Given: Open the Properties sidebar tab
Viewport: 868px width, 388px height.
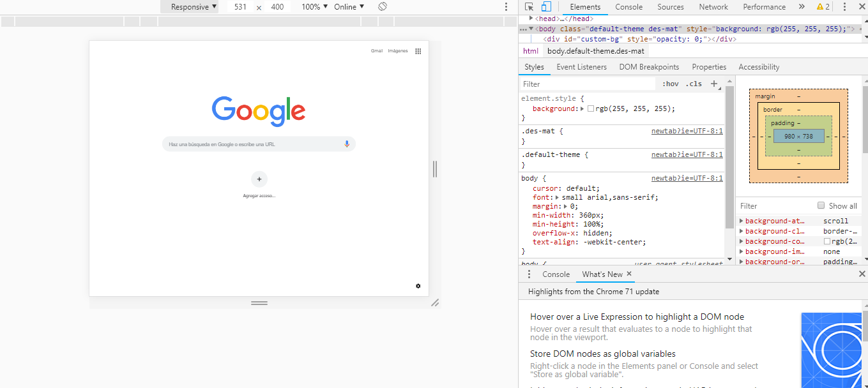Looking at the screenshot, I should tap(709, 67).
